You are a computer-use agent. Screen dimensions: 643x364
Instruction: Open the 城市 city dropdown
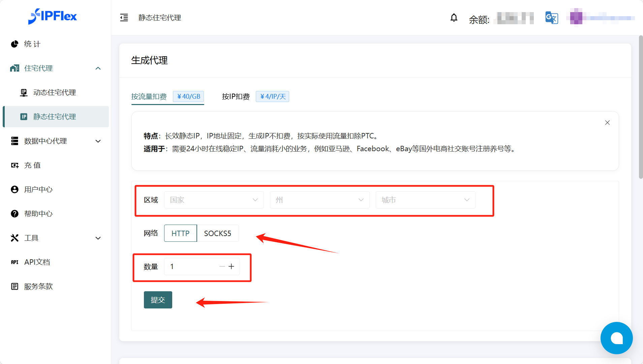click(425, 200)
